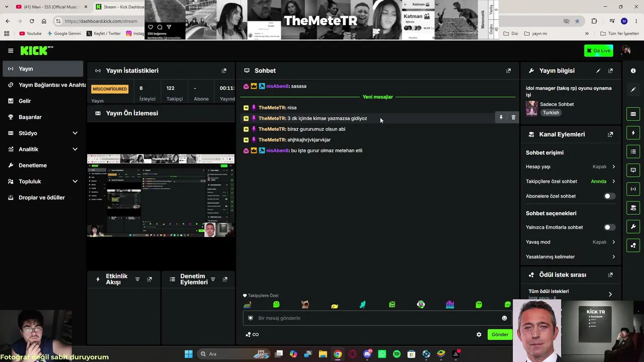This screenshot has width=644, height=362.
Task: Click the channel points icon below the message box
Action: click(x=248, y=335)
